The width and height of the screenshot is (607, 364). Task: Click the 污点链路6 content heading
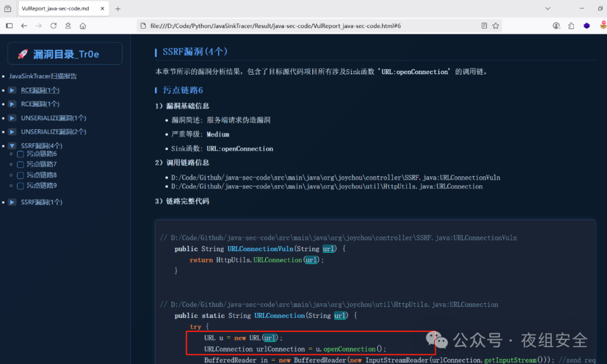[x=183, y=90]
